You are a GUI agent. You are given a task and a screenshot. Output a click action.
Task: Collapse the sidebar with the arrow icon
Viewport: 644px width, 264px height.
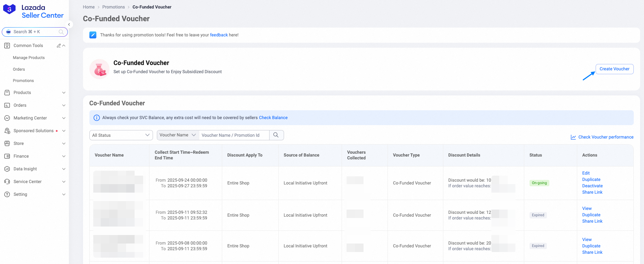click(69, 24)
